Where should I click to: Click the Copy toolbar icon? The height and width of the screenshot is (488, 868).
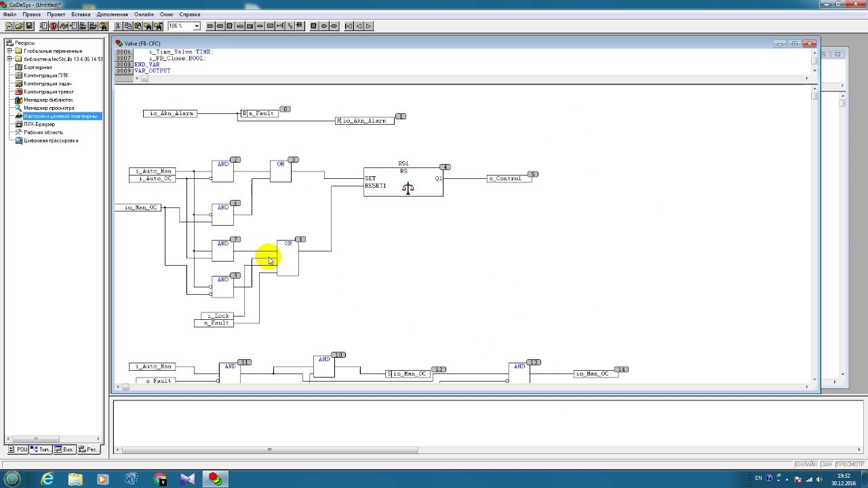click(x=128, y=26)
